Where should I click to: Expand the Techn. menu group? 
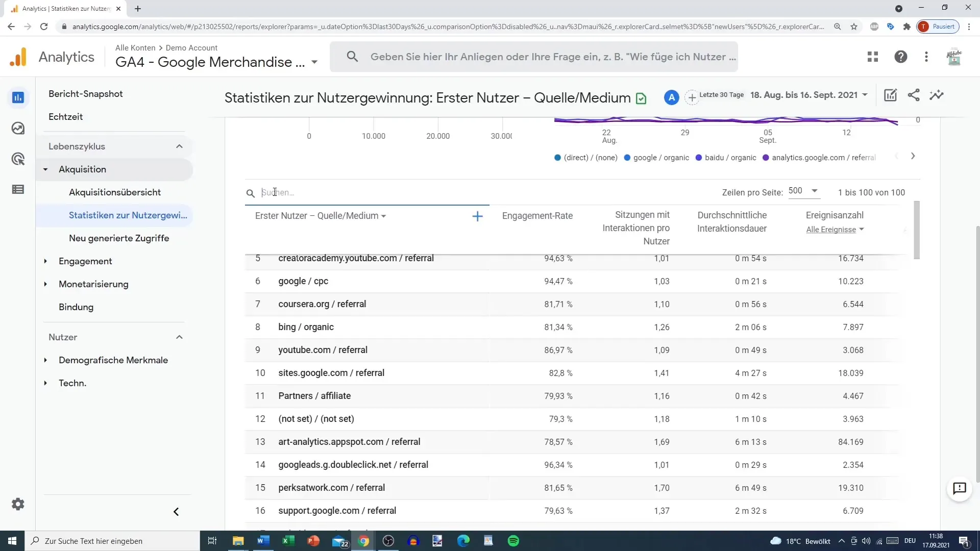click(45, 383)
